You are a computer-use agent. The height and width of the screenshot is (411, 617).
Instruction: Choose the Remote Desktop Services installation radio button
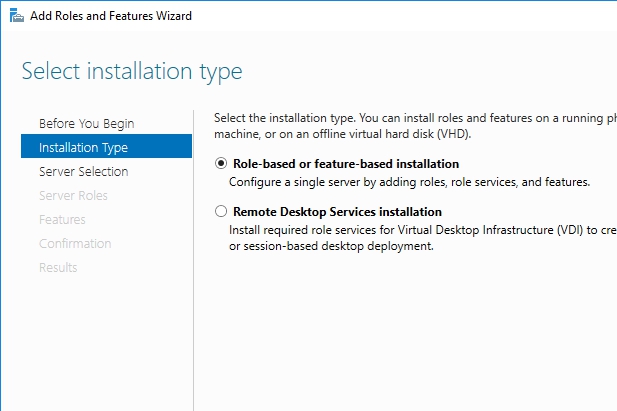point(221,212)
